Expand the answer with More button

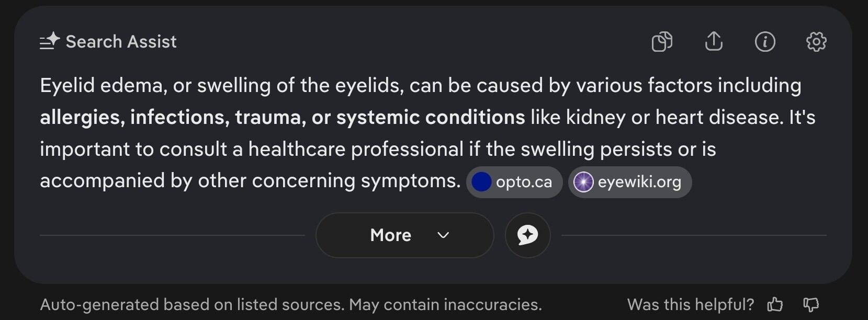(x=404, y=235)
